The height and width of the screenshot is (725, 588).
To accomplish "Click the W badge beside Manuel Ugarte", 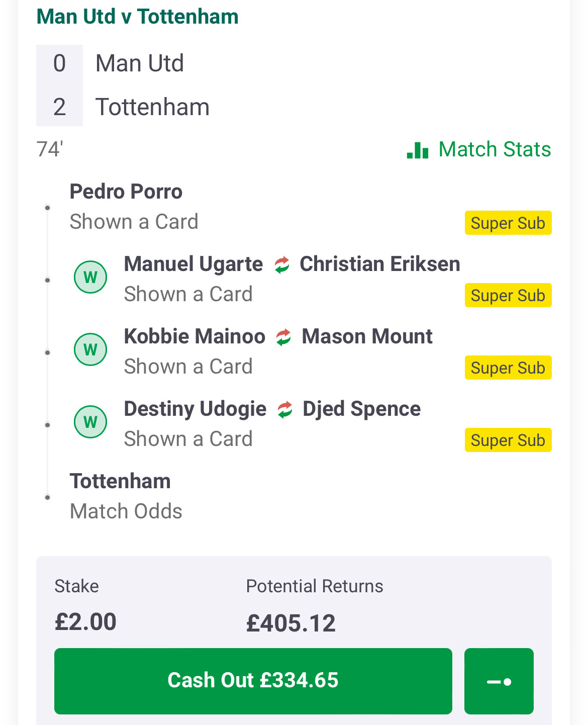I will tap(90, 277).
